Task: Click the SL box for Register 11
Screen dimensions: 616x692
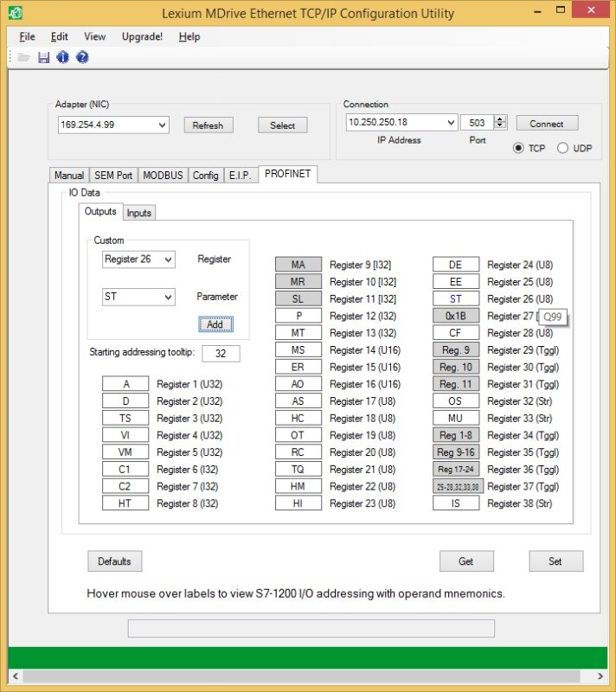Action: [298, 298]
